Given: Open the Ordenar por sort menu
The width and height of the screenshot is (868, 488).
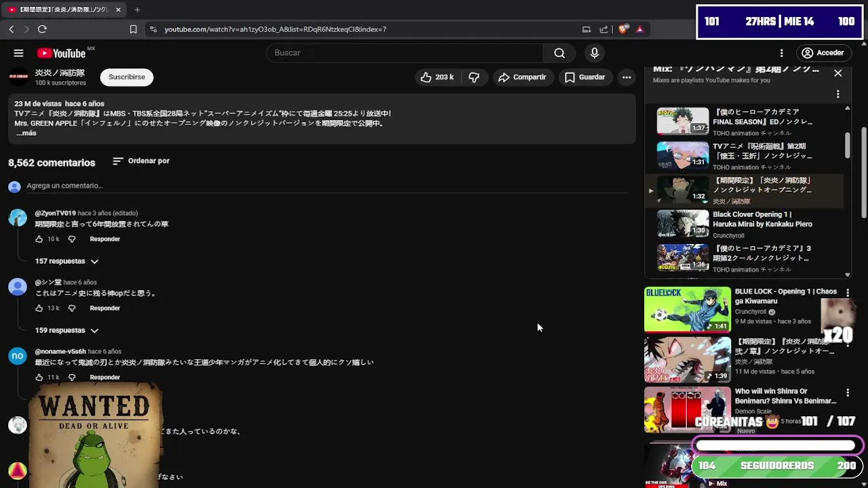Looking at the screenshot, I should [141, 161].
